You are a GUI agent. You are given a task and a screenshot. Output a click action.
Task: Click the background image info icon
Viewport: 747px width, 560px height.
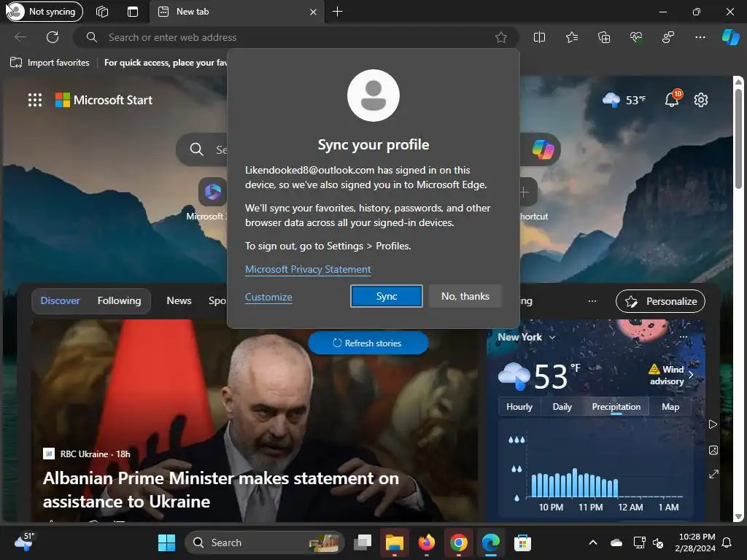tap(713, 450)
